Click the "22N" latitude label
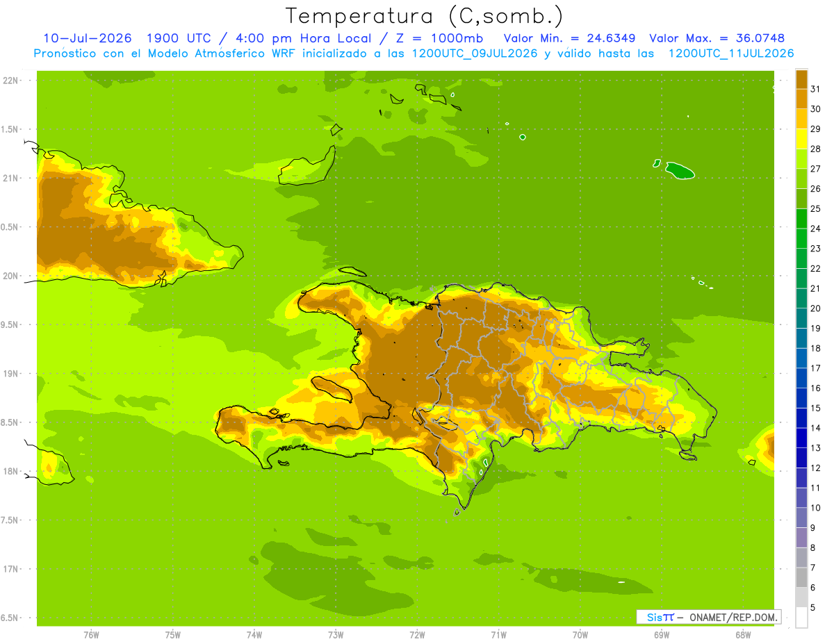The image size is (834, 644). 12,80
